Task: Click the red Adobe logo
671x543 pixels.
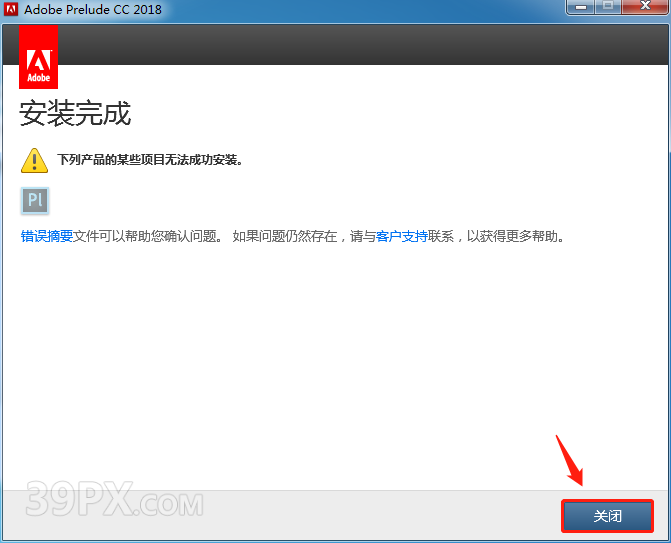Action: [x=39, y=57]
